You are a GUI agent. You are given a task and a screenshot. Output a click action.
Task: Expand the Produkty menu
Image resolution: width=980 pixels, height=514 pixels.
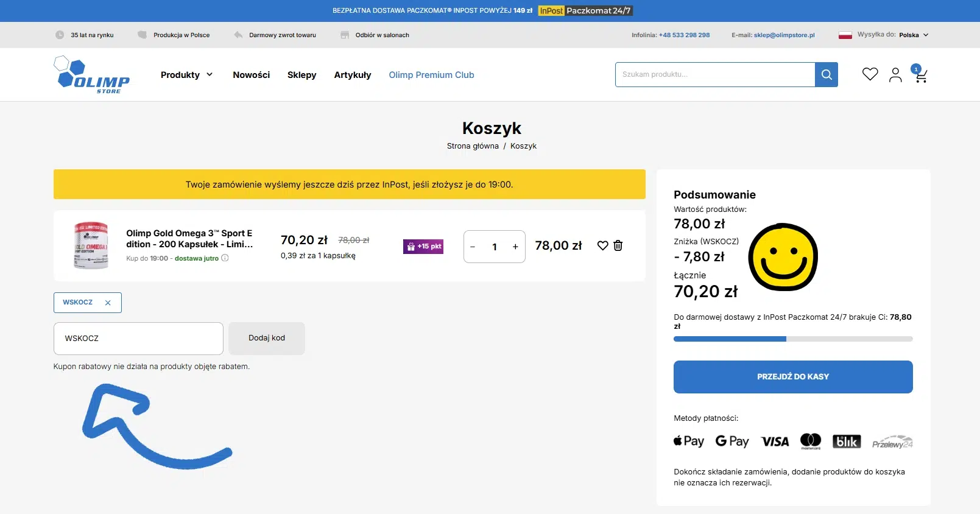pos(187,75)
